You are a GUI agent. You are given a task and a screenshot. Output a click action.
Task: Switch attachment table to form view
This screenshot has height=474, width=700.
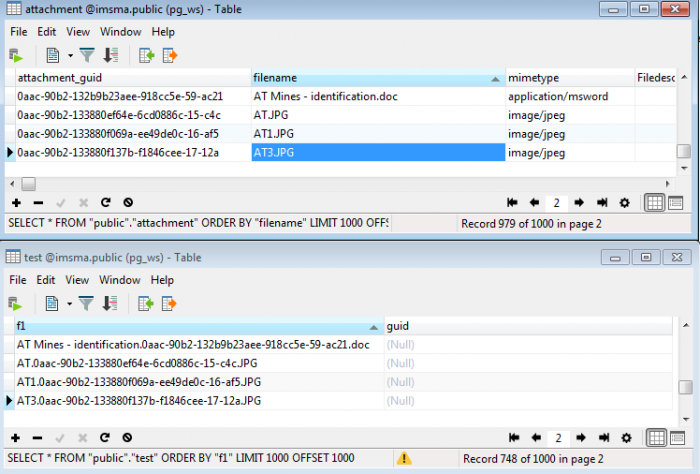(675, 202)
